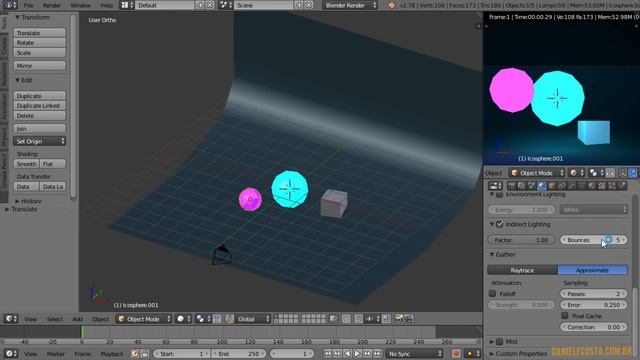The image size is (640, 360).
Task: Select the Raytrace gather method
Action: 522,270
